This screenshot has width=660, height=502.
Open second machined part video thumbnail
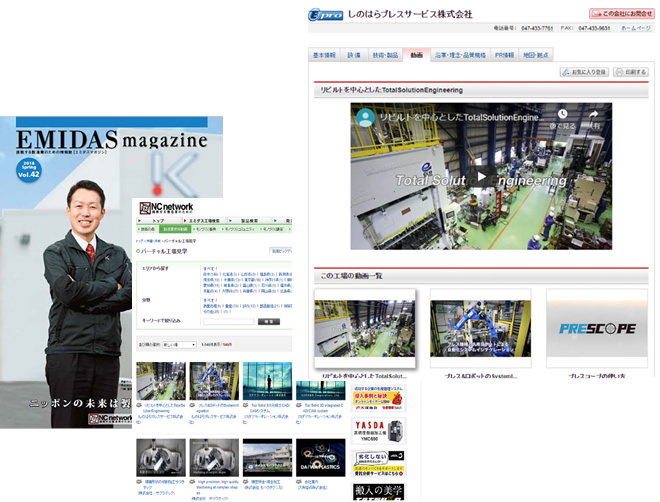click(x=214, y=458)
